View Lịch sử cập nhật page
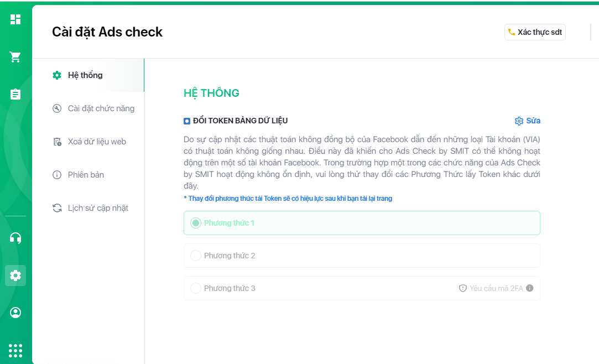 point(98,208)
